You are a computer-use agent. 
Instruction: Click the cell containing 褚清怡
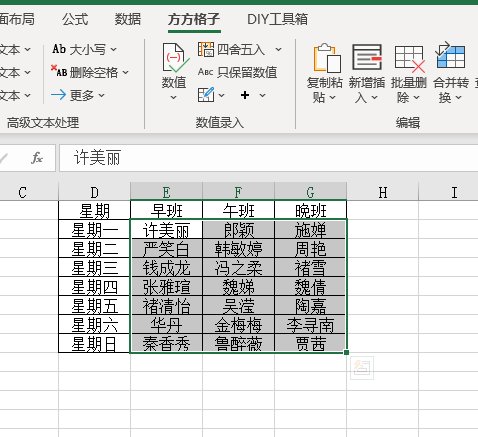coord(166,305)
